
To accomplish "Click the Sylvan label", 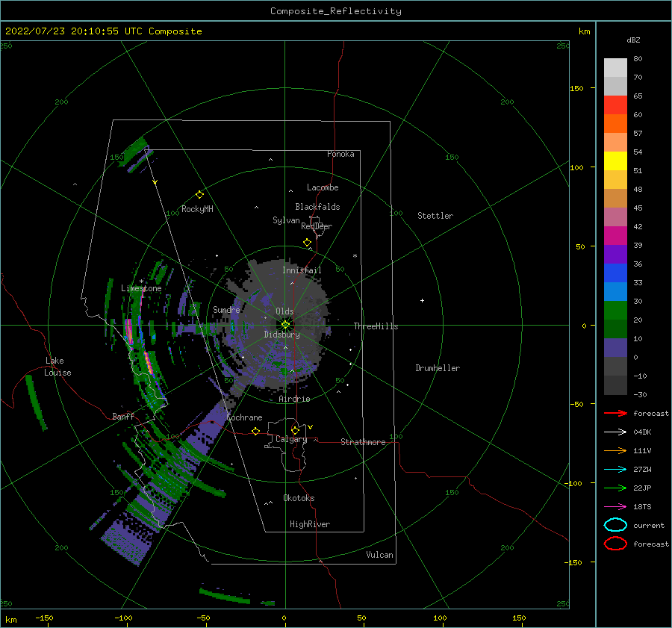I will pyautogui.click(x=286, y=220).
